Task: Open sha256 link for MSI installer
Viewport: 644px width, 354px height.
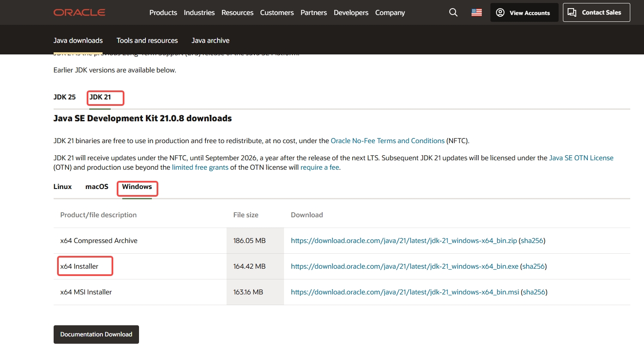Action: click(x=534, y=292)
